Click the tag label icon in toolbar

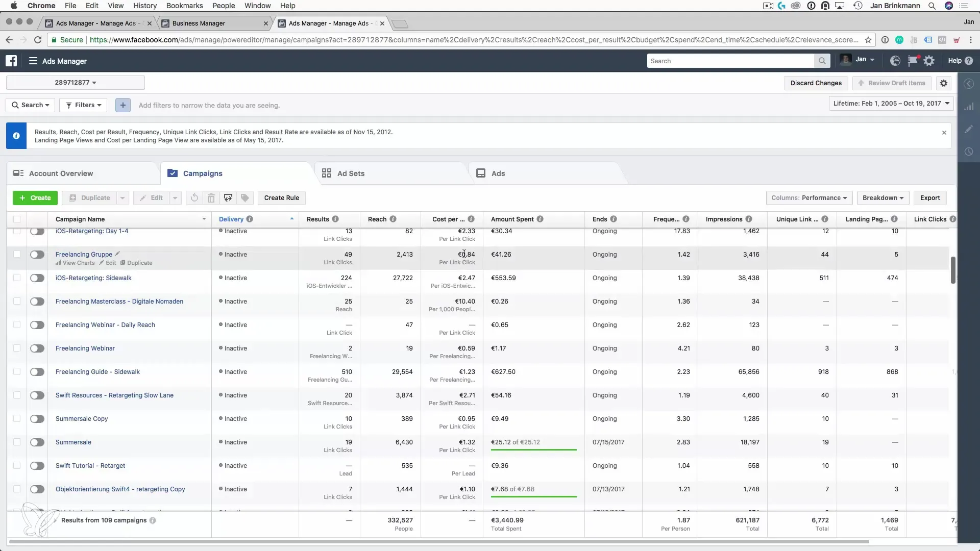click(x=245, y=198)
